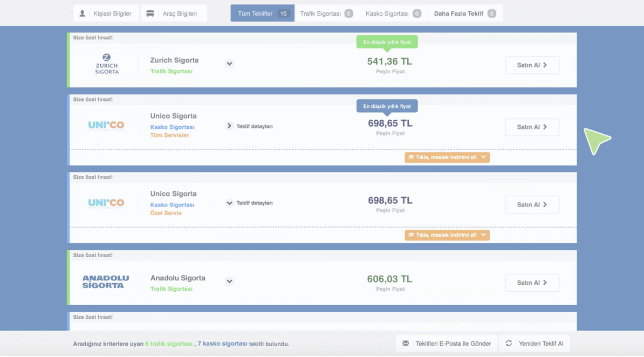Screen dimensions: 644x357
Task: Switch to Kasko Sigortası tab
Action: pos(393,13)
